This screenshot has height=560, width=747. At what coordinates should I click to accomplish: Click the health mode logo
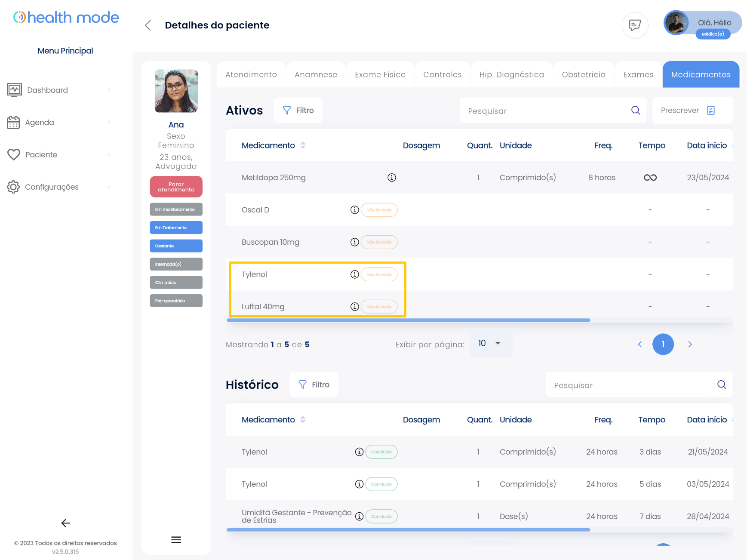click(66, 17)
